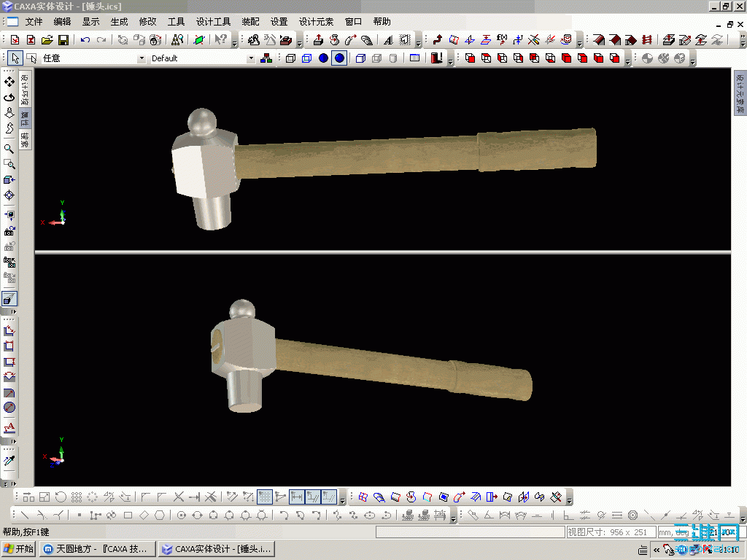Click the 视图尺寸 status readout
This screenshot has height=560, width=747.
click(611, 532)
